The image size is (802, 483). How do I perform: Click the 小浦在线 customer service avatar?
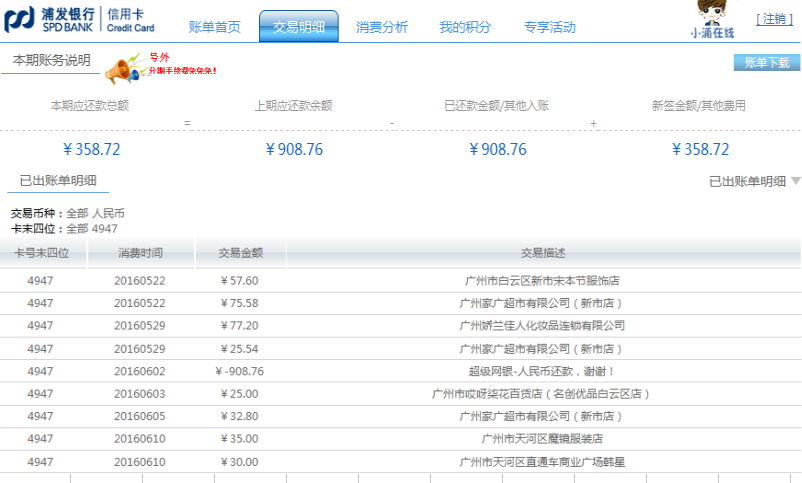(711, 19)
